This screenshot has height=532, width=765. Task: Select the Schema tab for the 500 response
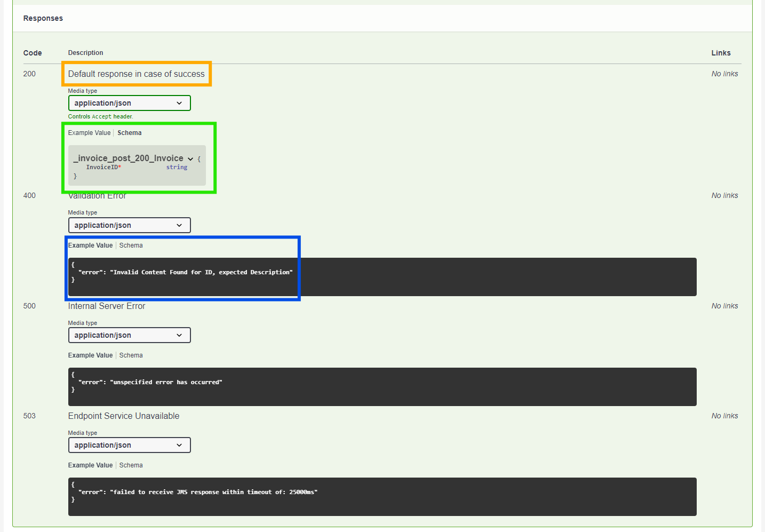[x=131, y=355]
